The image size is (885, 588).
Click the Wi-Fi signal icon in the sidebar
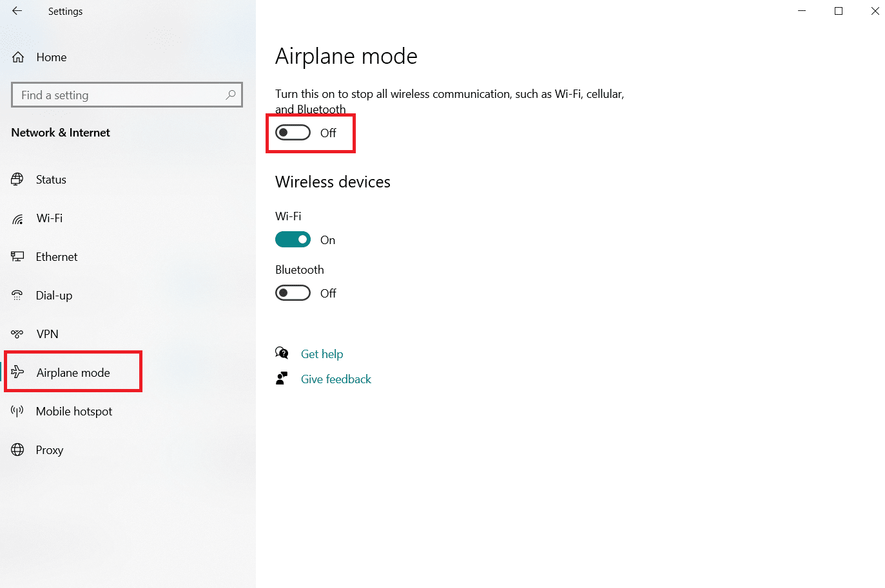point(17,219)
